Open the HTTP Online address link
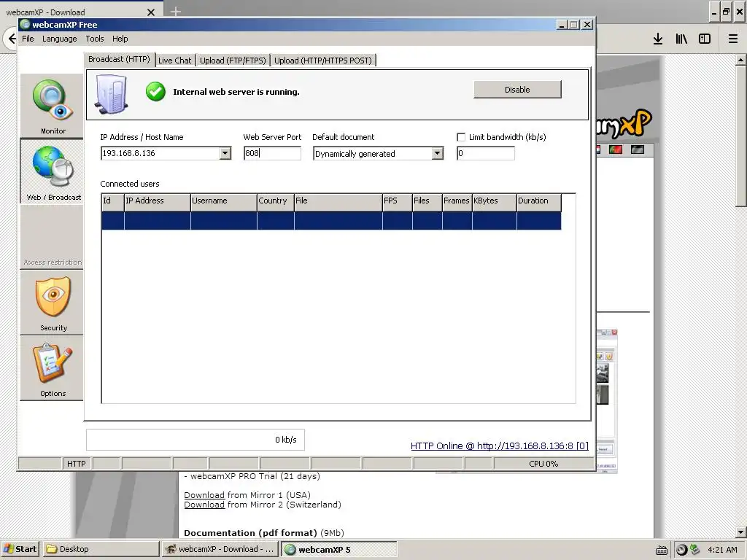The width and height of the screenshot is (747, 560). pyautogui.click(x=499, y=446)
